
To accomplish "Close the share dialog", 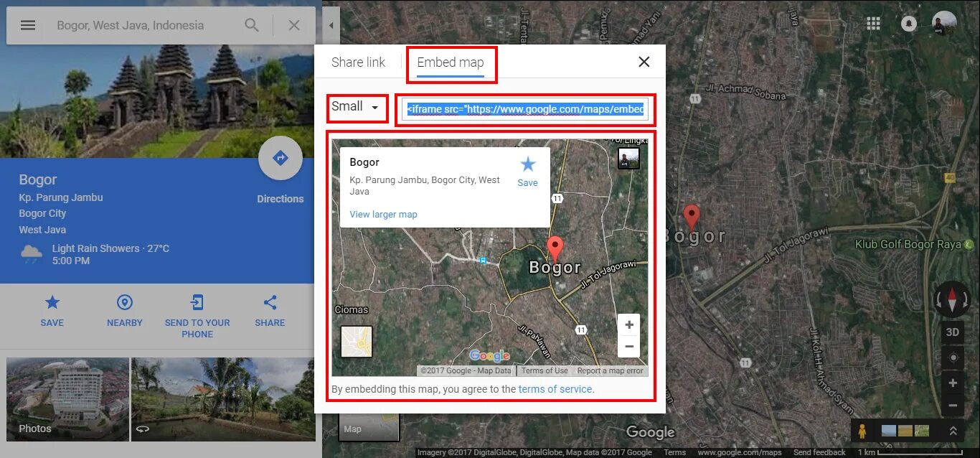I will tap(644, 62).
